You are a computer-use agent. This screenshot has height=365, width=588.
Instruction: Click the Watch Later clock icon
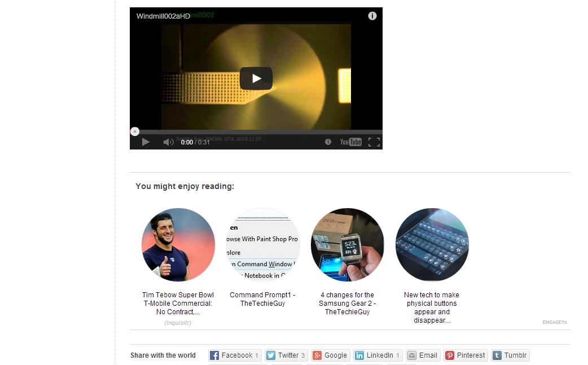pos(328,142)
